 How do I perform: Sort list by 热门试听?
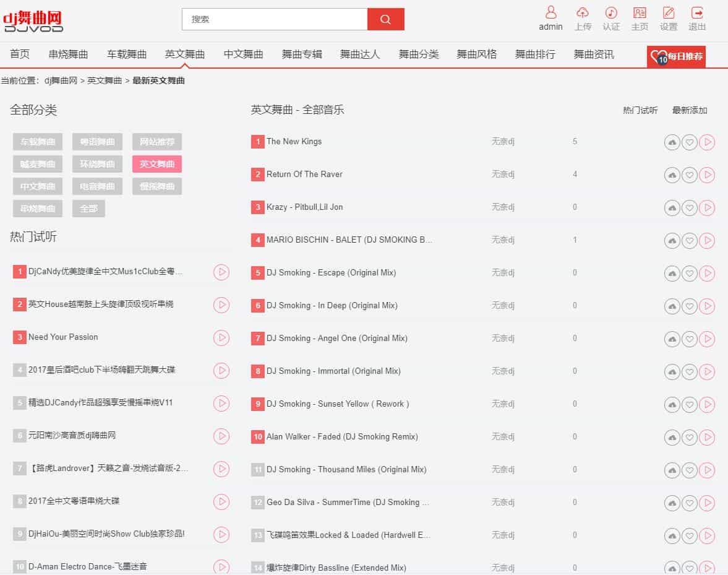(640, 110)
